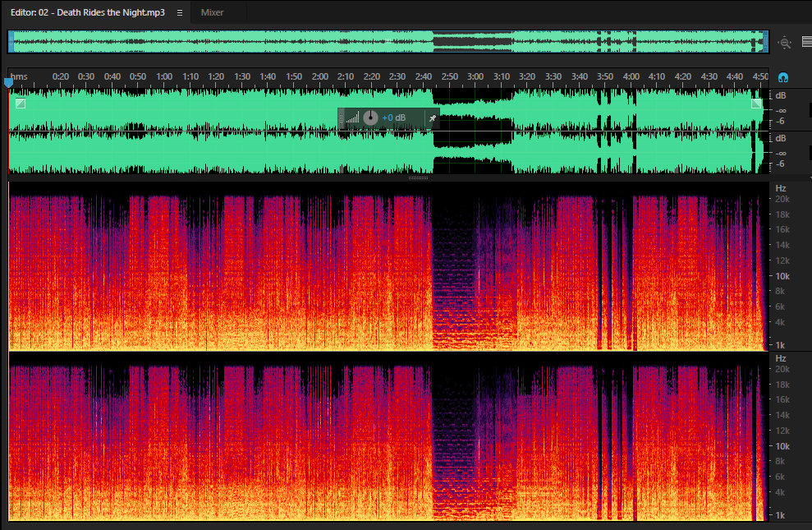The image size is (812, 530).
Task: Click 4:50 on the time ruler
Action: tap(760, 76)
